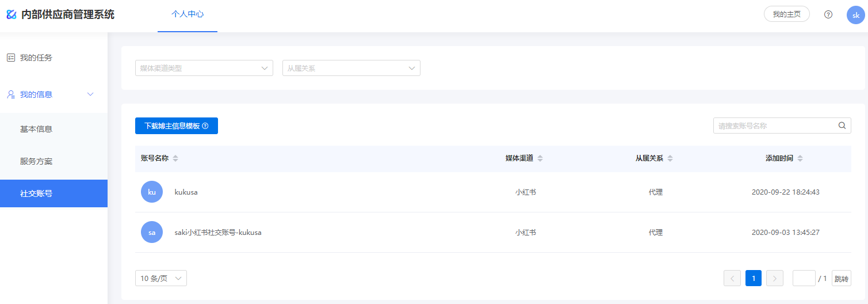This screenshot has height=304, width=868.
Task: Sort by 媒体渠道 column arrows
Action: pyautogui.click(x=540, y=158)
